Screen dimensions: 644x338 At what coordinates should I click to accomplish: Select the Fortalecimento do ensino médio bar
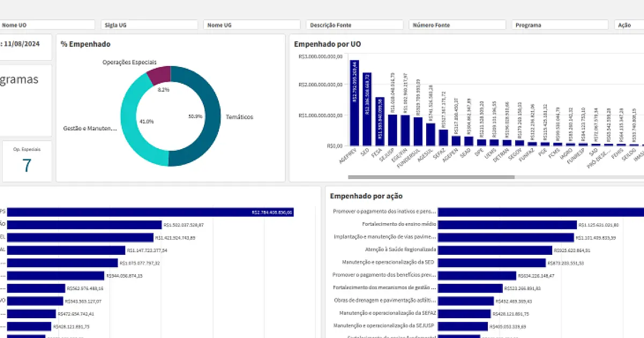coord(507,224)
